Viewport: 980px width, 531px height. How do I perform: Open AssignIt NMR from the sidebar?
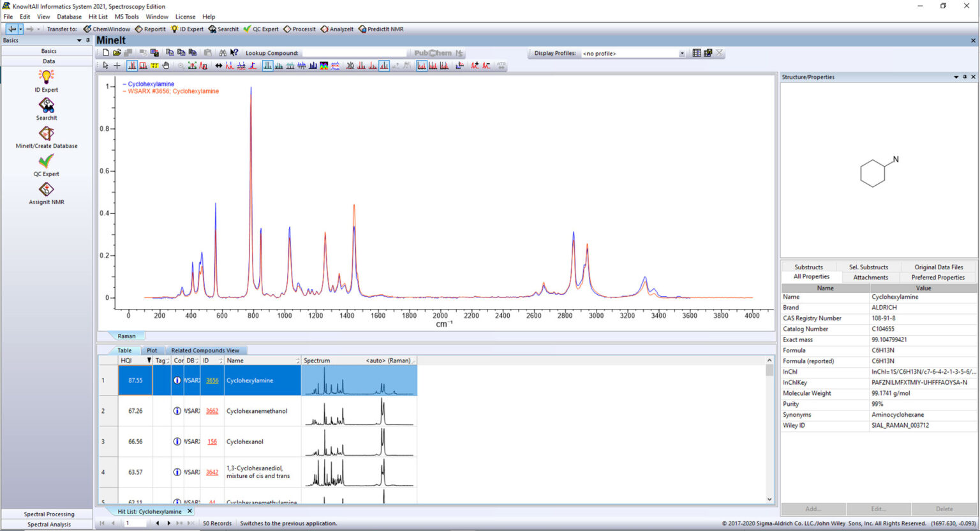click(45, 193)
